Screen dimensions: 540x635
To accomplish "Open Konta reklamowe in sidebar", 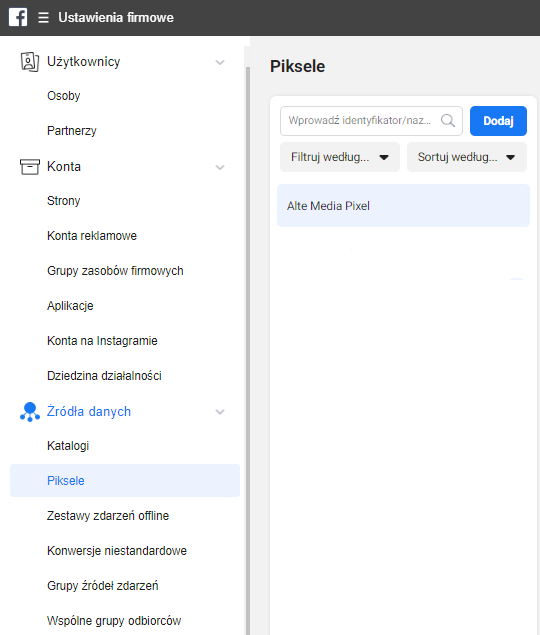I will [92, 236].
